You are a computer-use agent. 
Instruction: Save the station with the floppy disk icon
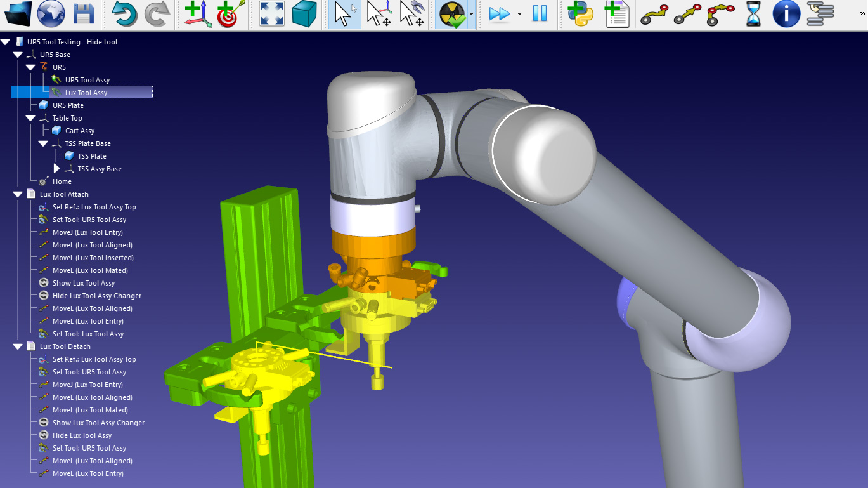(84, 13)
